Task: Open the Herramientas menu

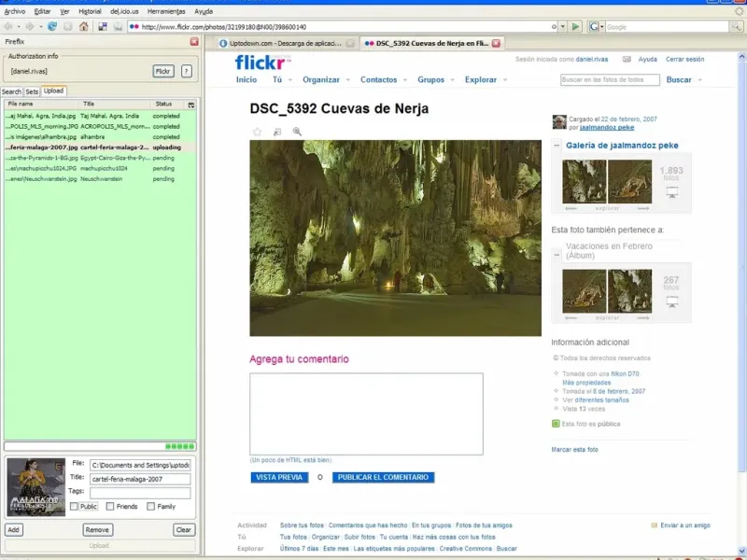Action: click(x=166, y=11)
